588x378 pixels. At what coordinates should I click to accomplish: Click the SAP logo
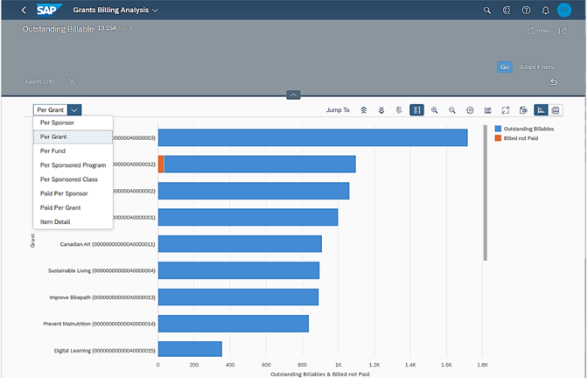pyautogui.click(x=49, y=10)
